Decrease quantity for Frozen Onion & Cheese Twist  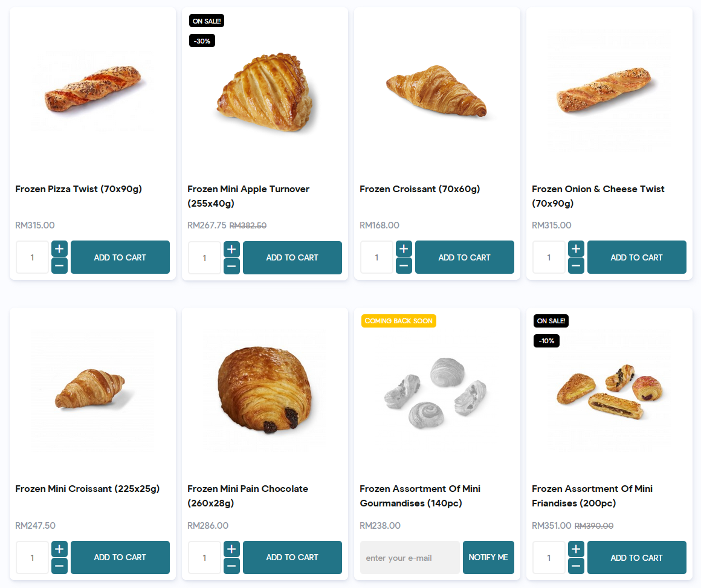pyautogui.click(x=576, y=265)
